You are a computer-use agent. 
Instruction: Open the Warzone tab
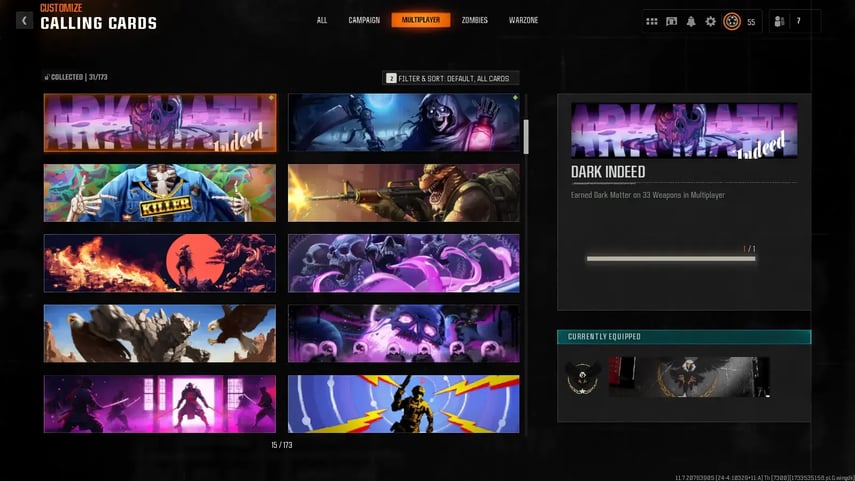click(x=524, y=20)
